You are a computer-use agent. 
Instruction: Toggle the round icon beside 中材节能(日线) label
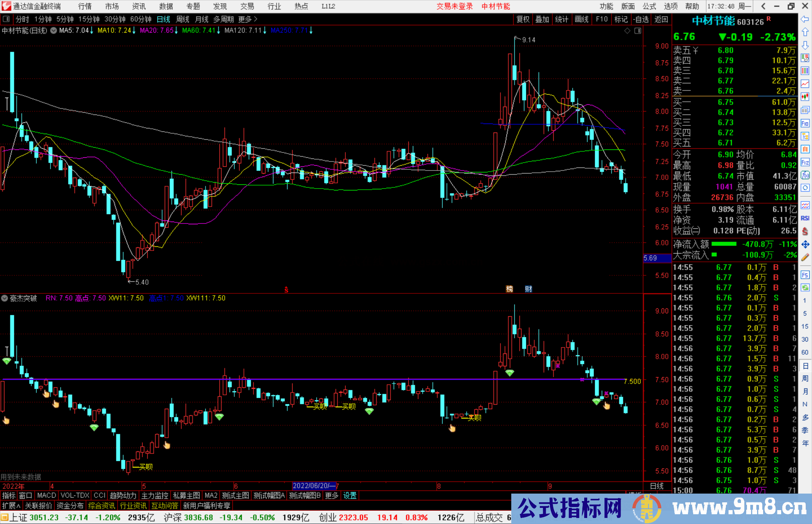coord(54,30)
